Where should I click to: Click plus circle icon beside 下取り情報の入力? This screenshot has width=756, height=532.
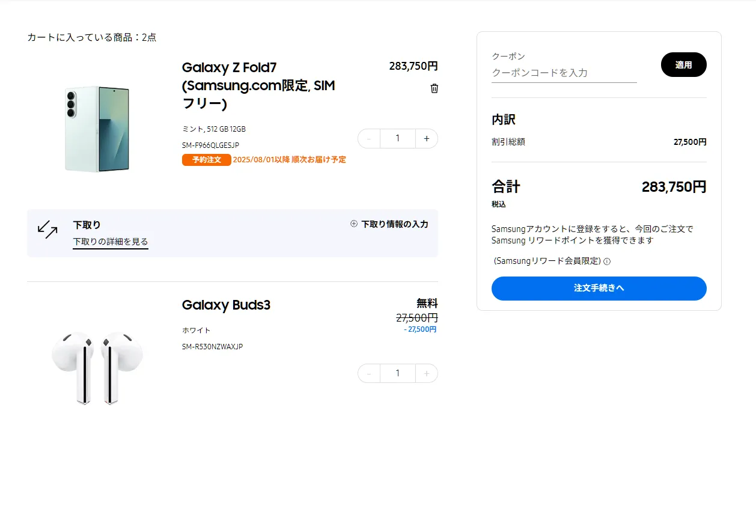tap(354, 224)
